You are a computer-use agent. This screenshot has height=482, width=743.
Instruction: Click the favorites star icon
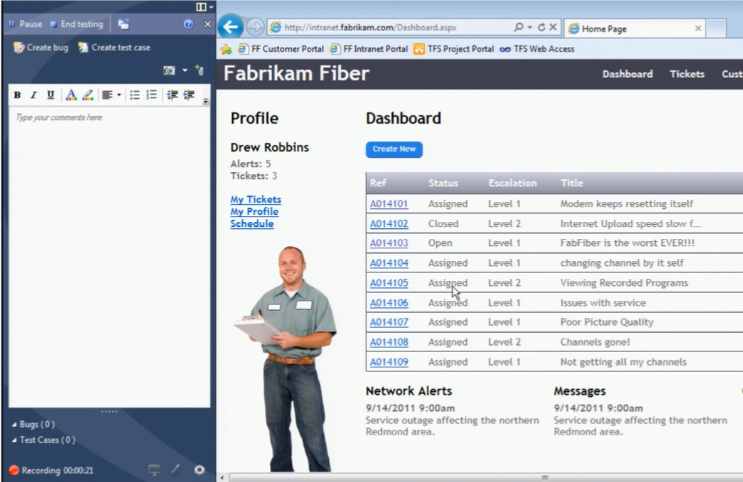click(x=227, y=49)
